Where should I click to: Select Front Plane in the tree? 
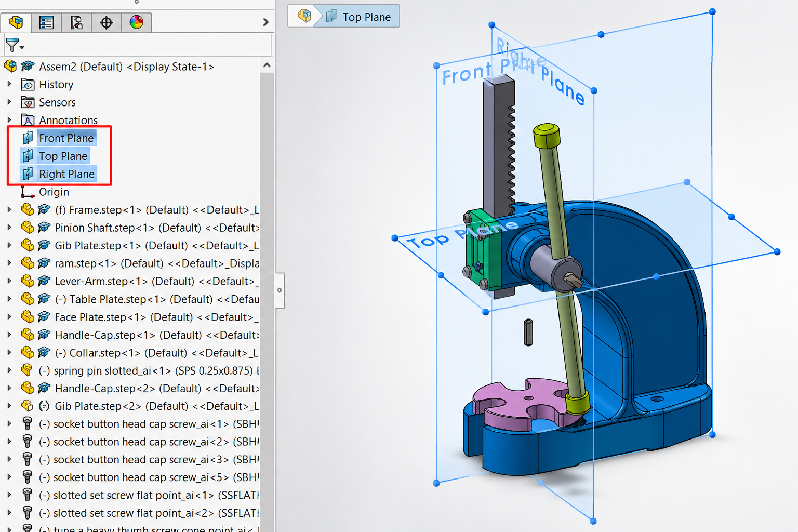tap(66, 138)
